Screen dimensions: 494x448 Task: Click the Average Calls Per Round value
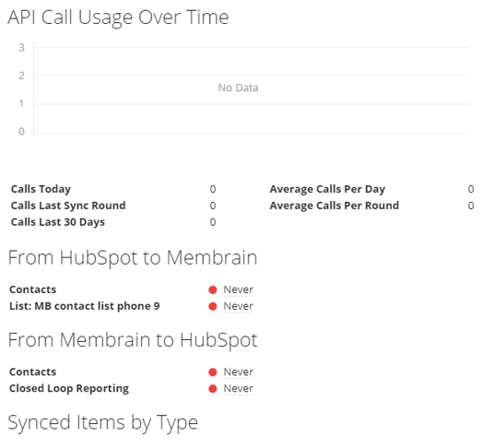471,206
